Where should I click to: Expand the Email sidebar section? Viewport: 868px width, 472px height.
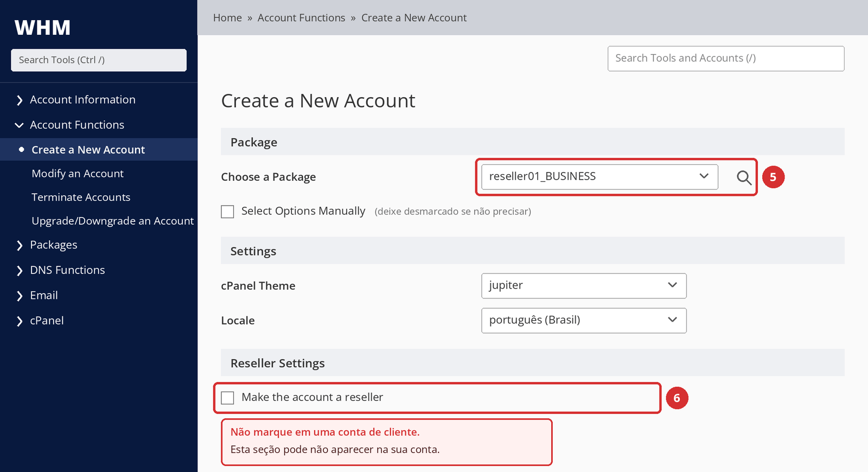(x=20, y=296)
